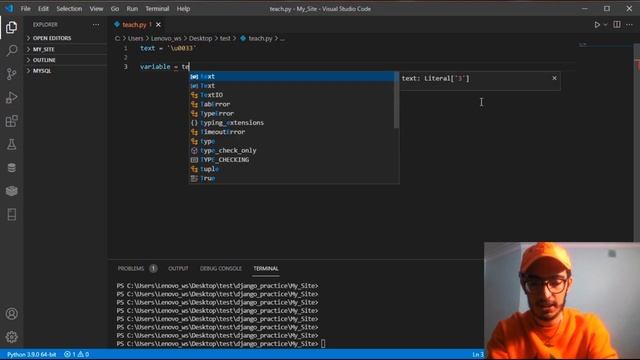Image resolution: width=640 pixels, height=360 pixels.
Task: Click the Ln 3 cursor position status
Action: [478, 354]
